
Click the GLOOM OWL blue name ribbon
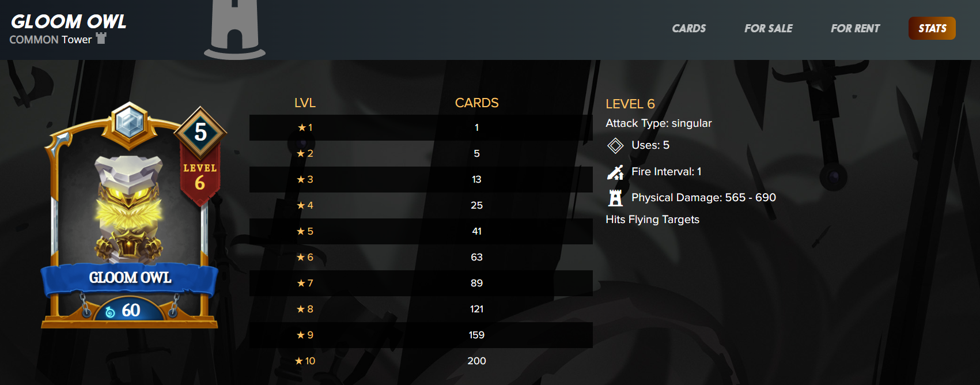(130, 278)
